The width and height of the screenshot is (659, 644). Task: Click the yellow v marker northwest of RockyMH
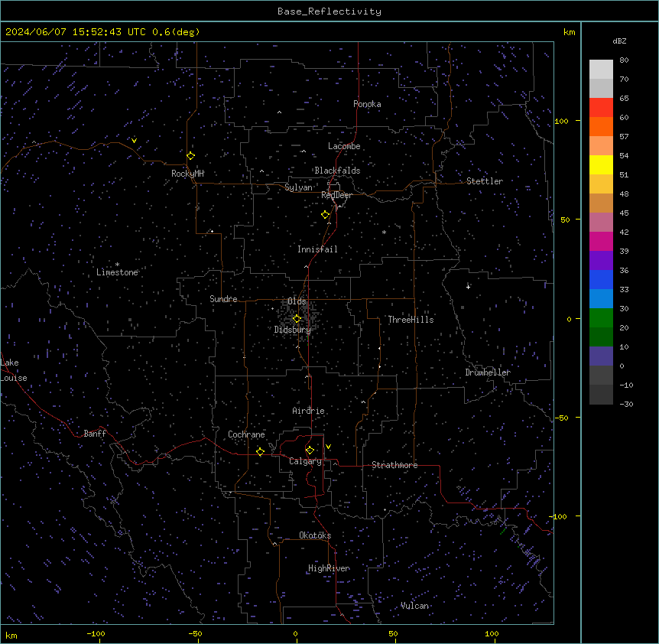coord(134,141)
